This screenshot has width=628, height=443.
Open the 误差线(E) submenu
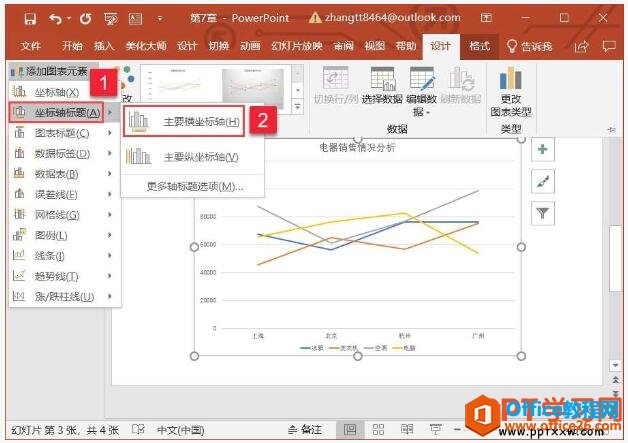pyautogui.click(x=64, y=194)
